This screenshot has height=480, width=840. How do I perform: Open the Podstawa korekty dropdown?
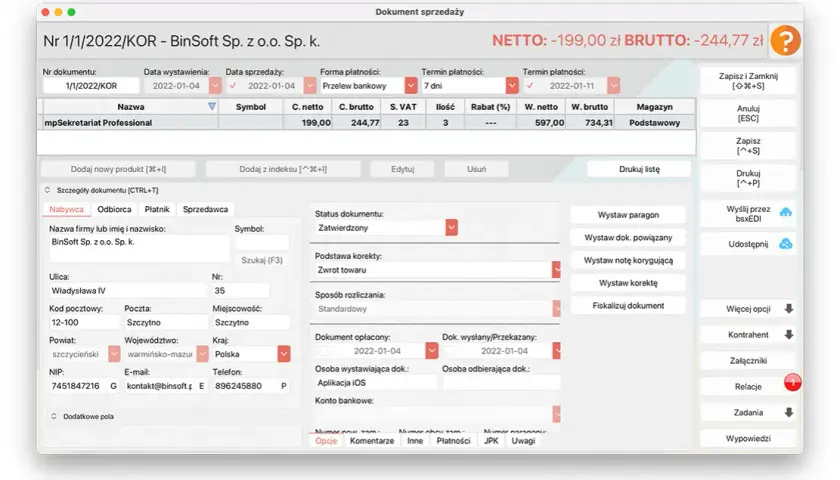556,270
